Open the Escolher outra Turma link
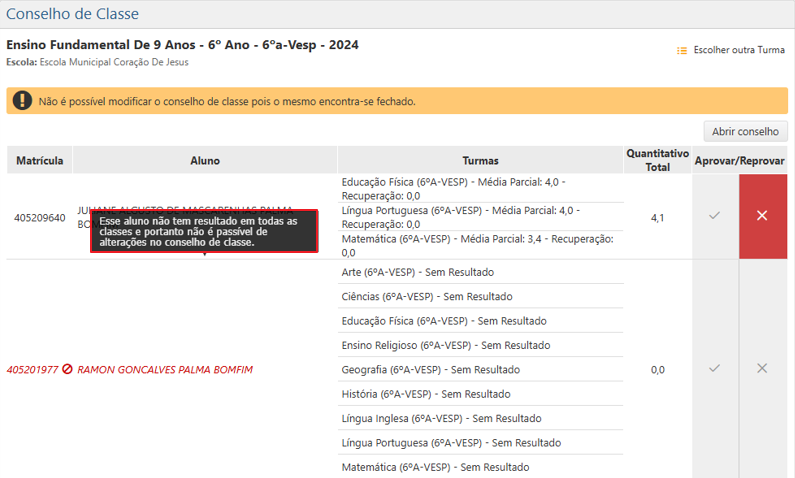Image resolution: width=795 pixels, height=478 pixels. 739,50
